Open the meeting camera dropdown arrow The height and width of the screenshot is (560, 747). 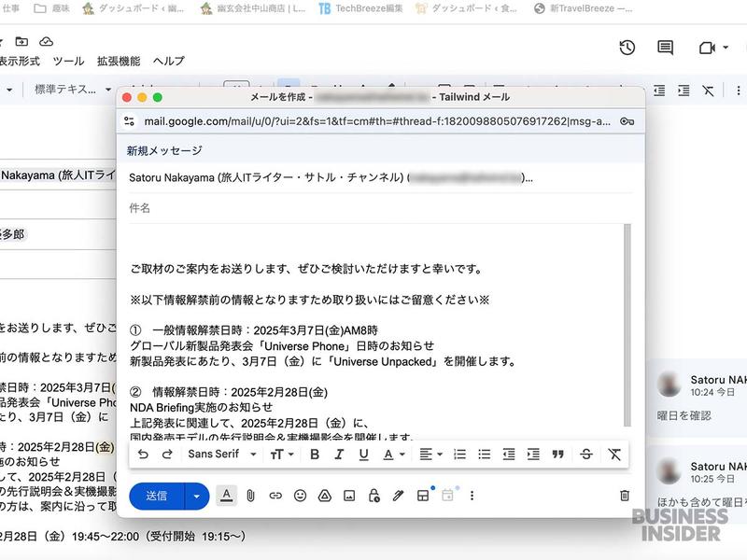pos(726,48)
